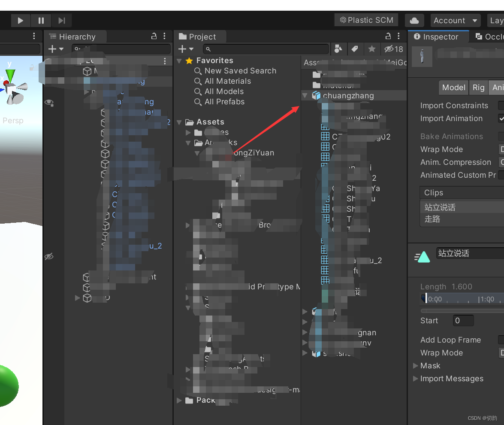Open the Scene view three-dot menu
The height and width of the screenshot is (425, 504).
coord(34,36)
